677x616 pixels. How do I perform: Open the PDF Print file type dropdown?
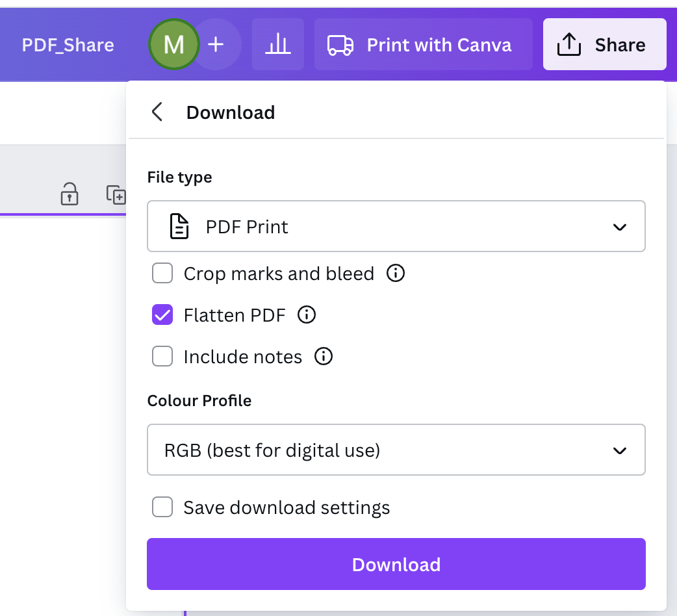pyautogui.click(x=396, y=226)
